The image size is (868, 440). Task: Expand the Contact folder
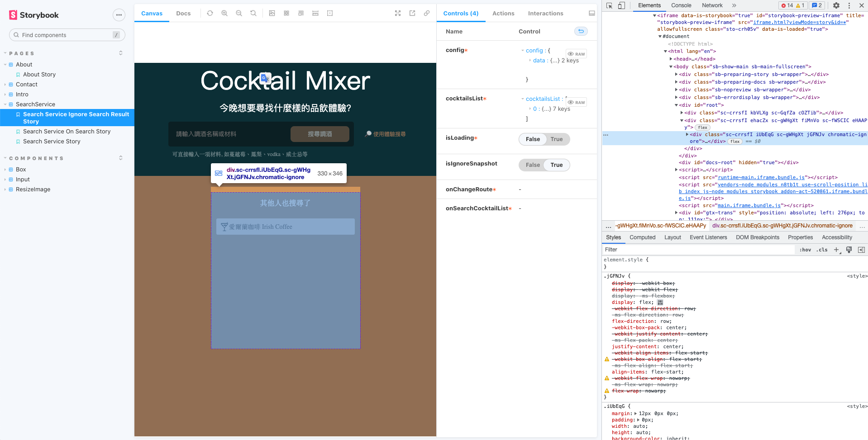(x=27, y=85)
